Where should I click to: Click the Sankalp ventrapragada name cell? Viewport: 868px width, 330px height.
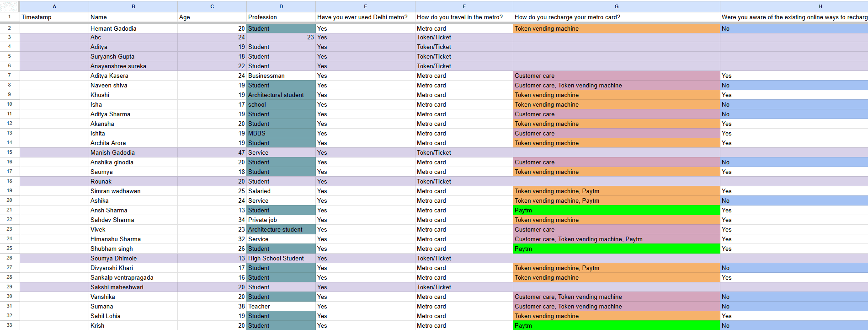point(133,277)
